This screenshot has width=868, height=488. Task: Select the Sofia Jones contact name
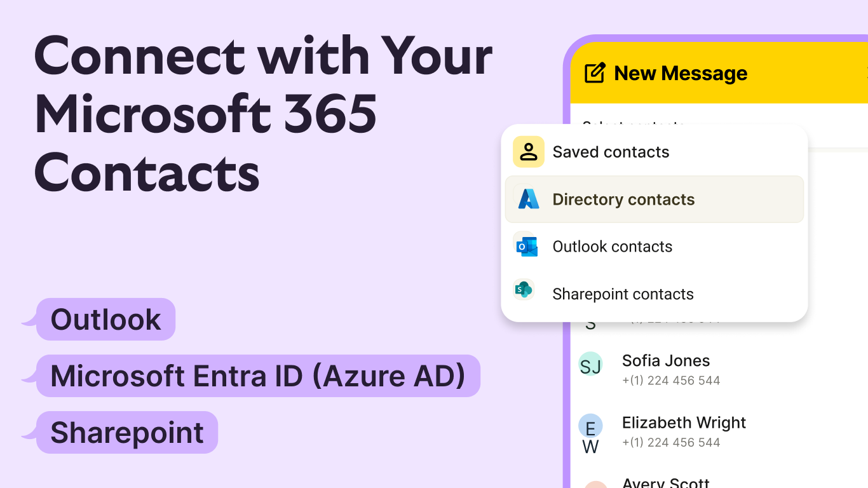point(665,361)
